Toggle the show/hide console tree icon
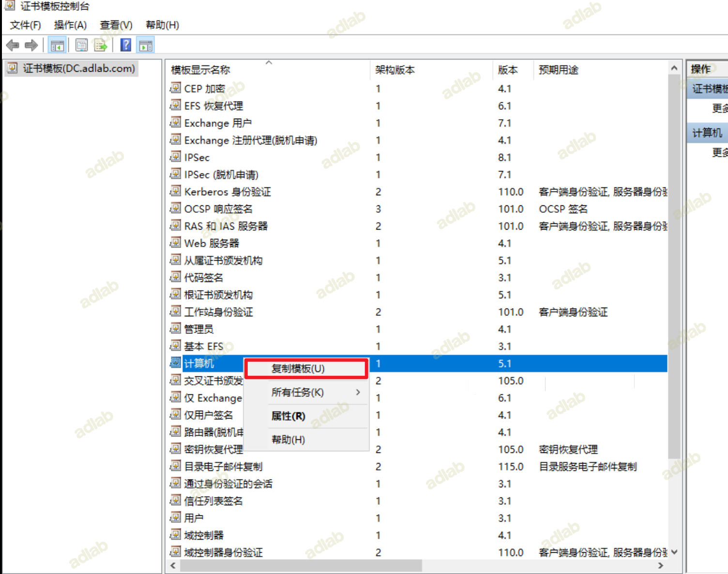 tap(57, 46)
